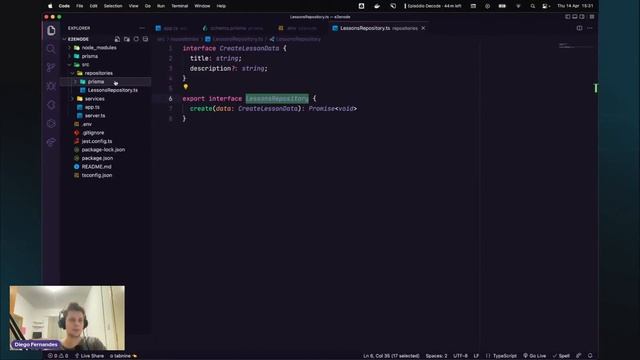Screen dimensions: 640x360
Task: Split the editor to the right
Action: [579, 28]
